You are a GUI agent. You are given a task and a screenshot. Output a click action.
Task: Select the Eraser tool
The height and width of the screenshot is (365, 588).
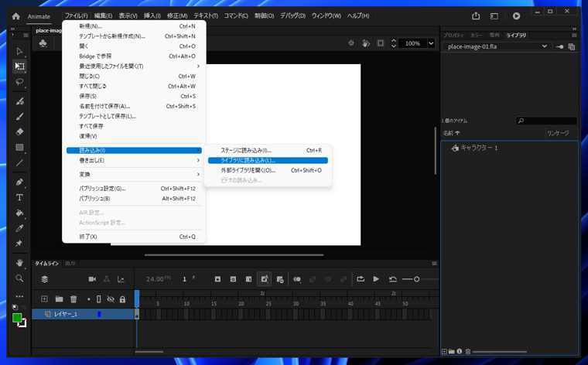coord(19,131)
